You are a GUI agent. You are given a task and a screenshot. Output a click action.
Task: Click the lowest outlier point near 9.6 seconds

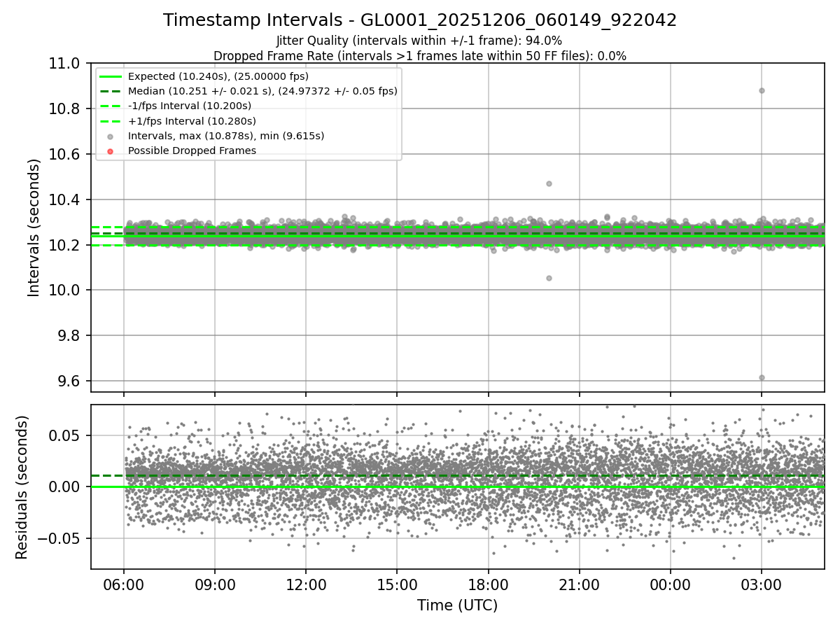[x=762, y=377]
